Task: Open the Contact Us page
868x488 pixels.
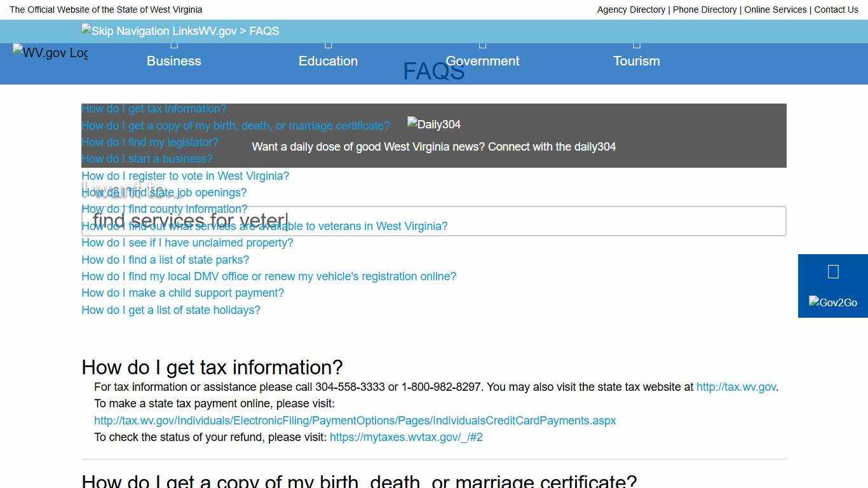Action: pos(836,10)
